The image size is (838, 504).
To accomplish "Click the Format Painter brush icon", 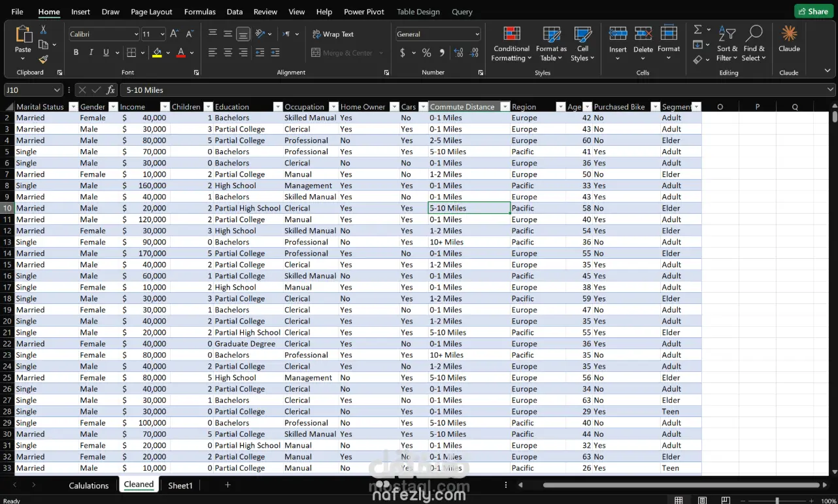I will point(43,59).
